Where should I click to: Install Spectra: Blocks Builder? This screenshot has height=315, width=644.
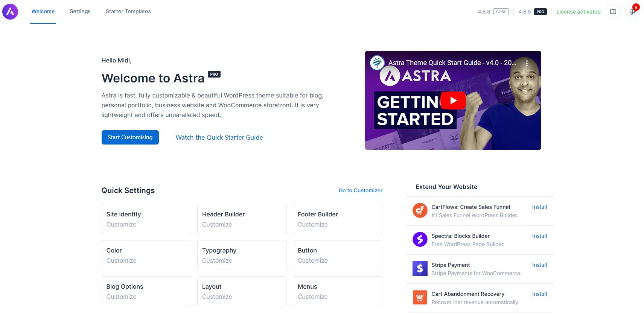(539, 236)
